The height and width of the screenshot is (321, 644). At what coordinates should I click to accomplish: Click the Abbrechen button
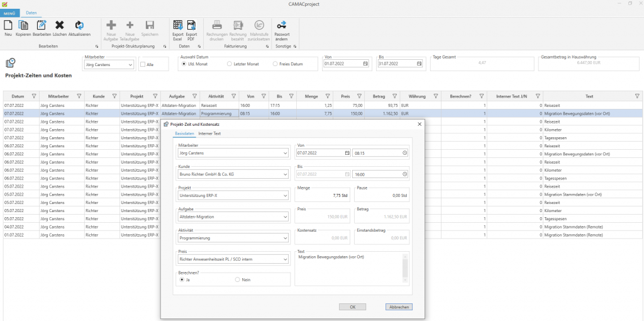399,307
